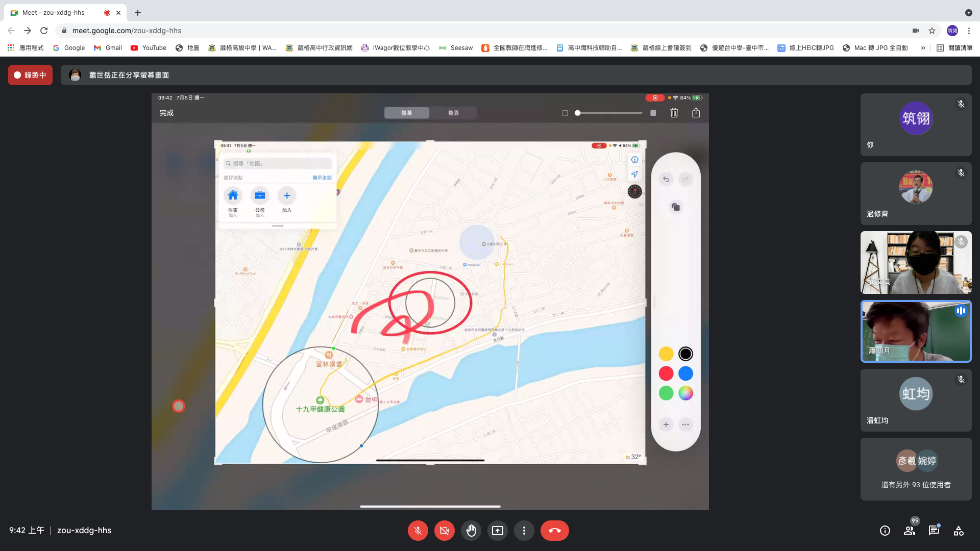Show the participants list
Image resolution: width=980 pixels, height=551 pixels.
[x=909, y=531]
